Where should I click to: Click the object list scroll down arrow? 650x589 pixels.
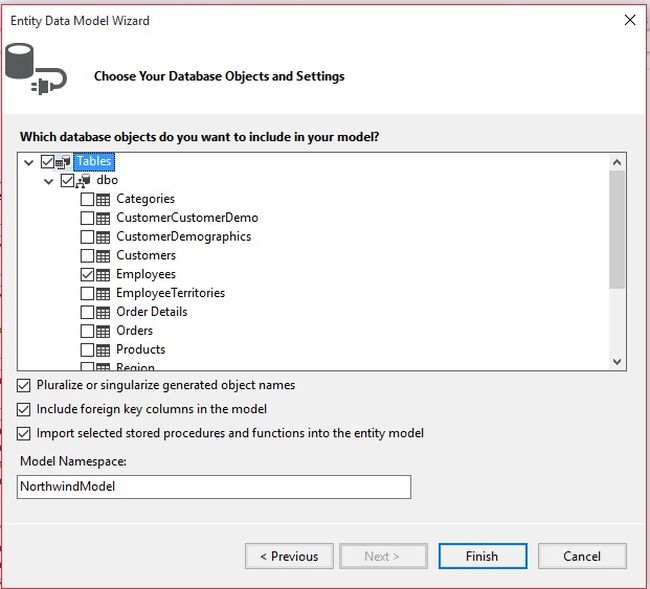point(617,361)
